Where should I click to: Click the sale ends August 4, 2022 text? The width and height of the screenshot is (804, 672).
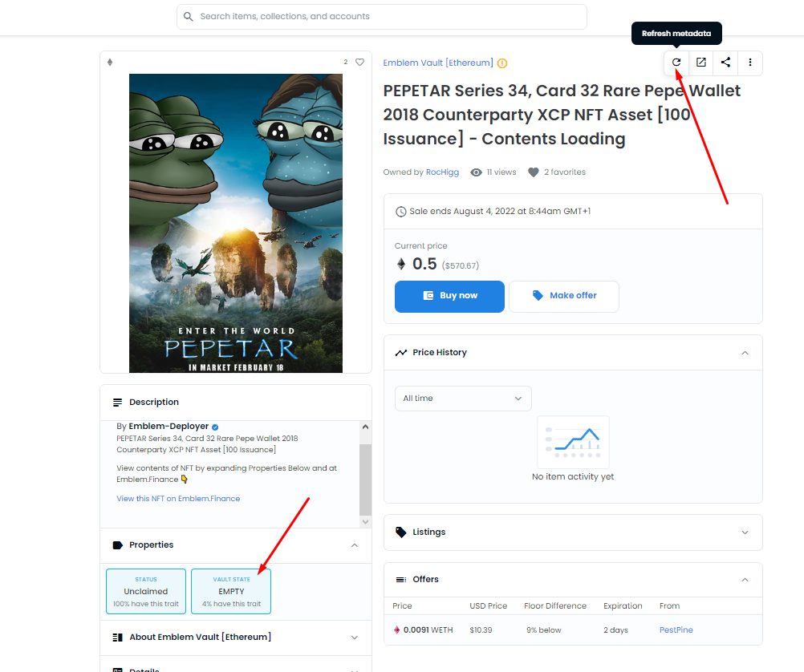pos(500,211)
